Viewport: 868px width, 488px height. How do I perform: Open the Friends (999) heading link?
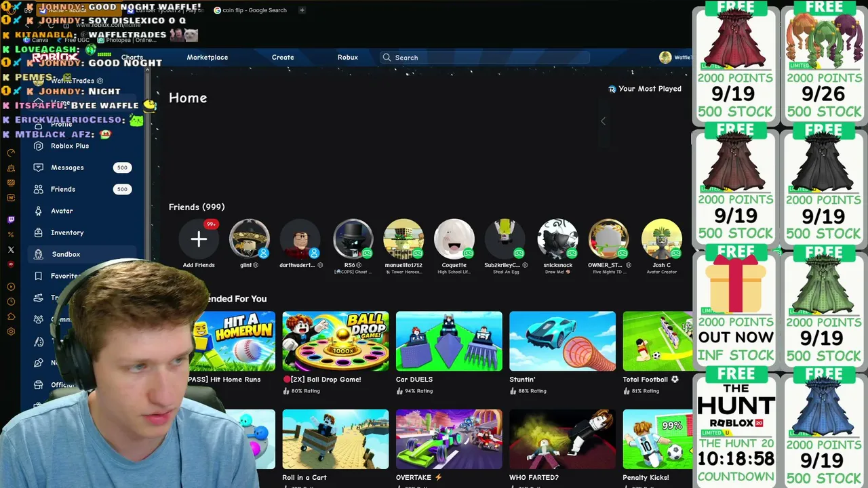[197, 207]
